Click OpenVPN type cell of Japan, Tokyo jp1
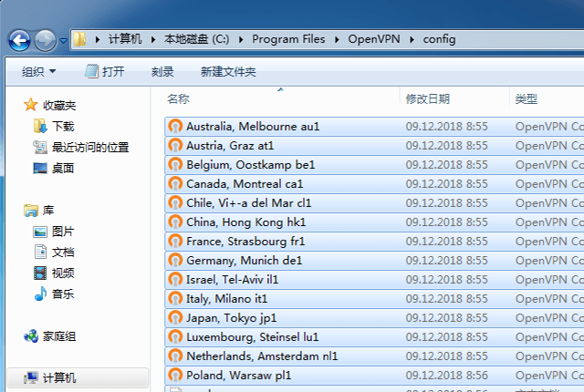584x392 pixels. 549,318
